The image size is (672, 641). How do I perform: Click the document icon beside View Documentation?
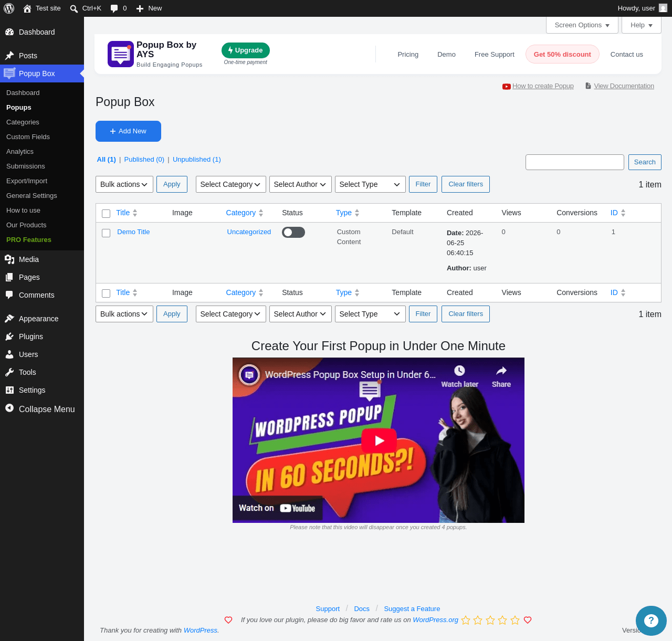pyautogui.click(x=588, y=86)
